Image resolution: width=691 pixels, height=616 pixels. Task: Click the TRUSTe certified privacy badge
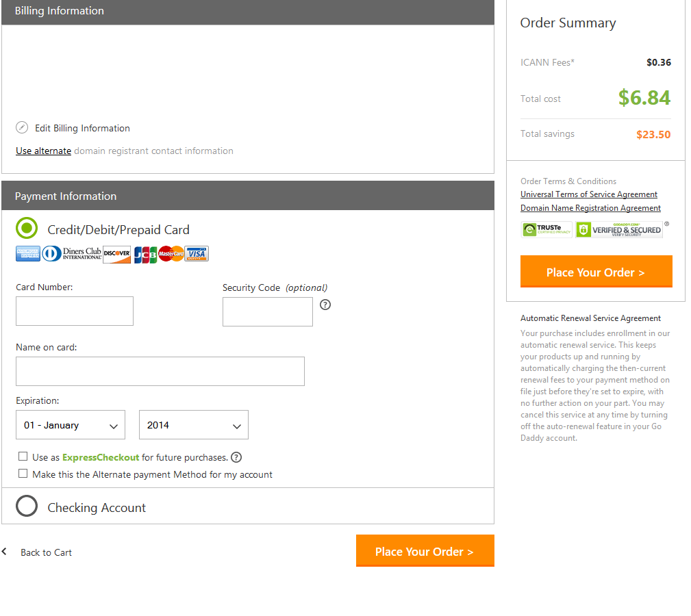pos(546,229)
